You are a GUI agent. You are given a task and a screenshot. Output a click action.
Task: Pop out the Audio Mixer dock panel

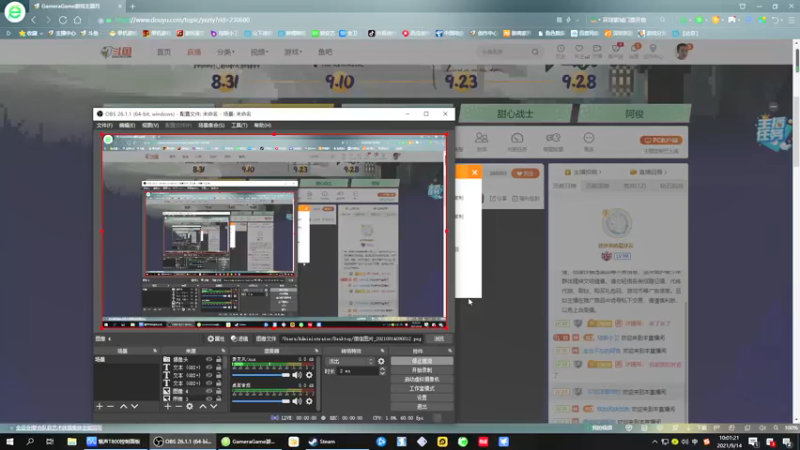click(316, 351)
